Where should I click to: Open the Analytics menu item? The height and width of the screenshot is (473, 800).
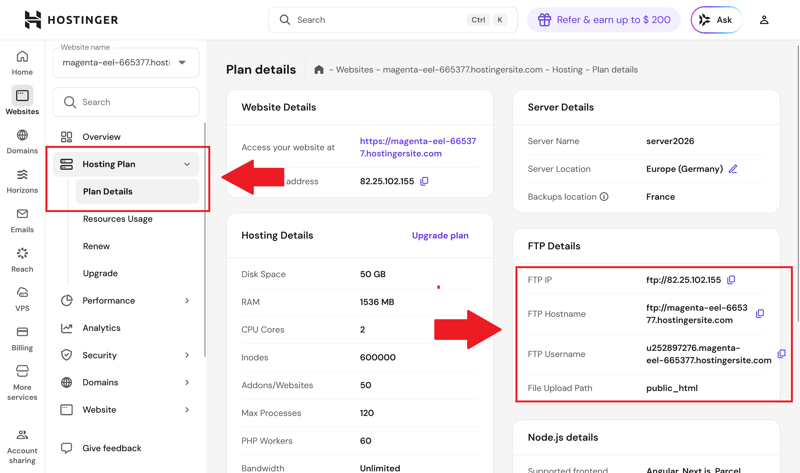pos(101,328)
